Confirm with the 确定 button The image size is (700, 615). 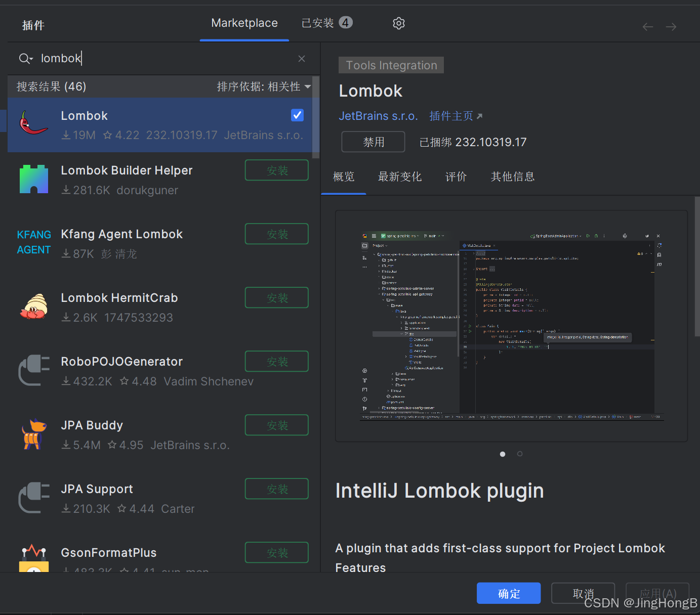point(509,594)
